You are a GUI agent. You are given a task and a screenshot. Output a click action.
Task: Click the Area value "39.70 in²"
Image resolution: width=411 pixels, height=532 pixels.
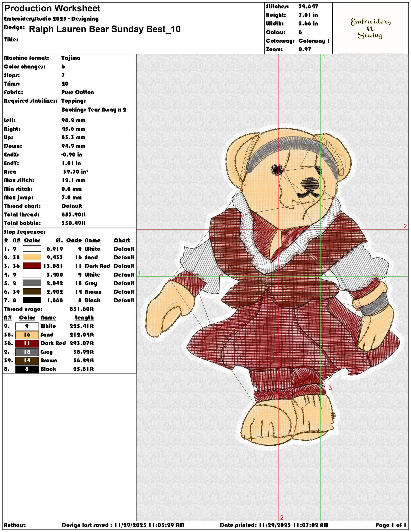[76, 171]
